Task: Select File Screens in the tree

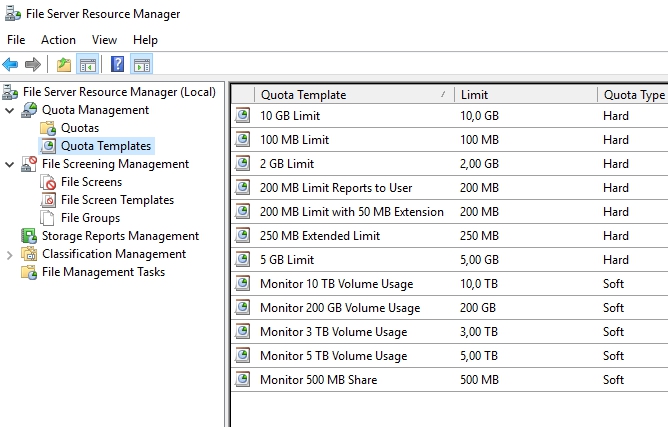Action: (92, 182)
